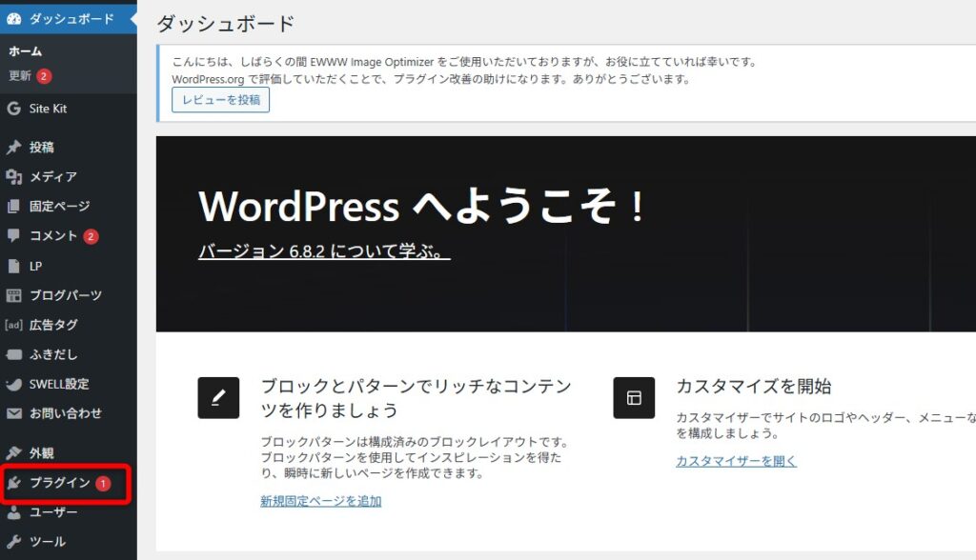Click the wrench icon beside ツール

point(13,542)
